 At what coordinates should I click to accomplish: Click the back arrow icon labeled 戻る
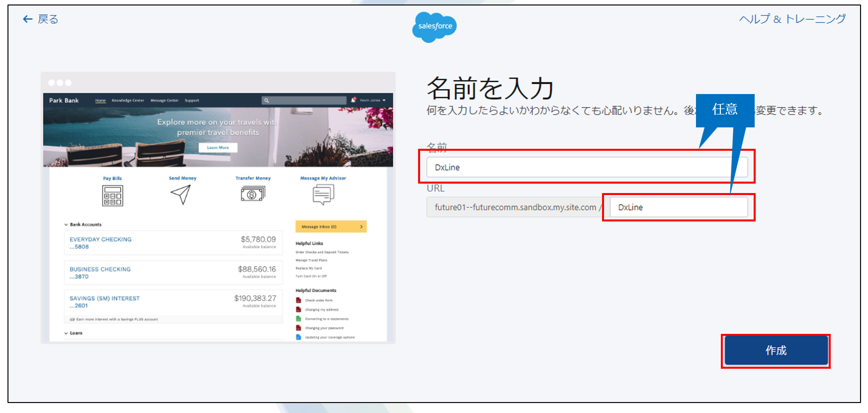[x=28, y=19]
